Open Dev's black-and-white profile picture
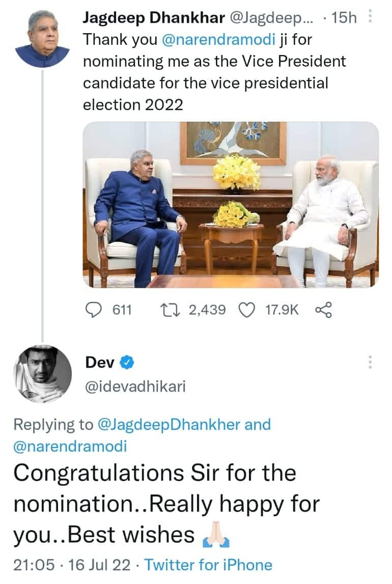The image size is (392, 584). pyautogui.click(x=42, y=374)
